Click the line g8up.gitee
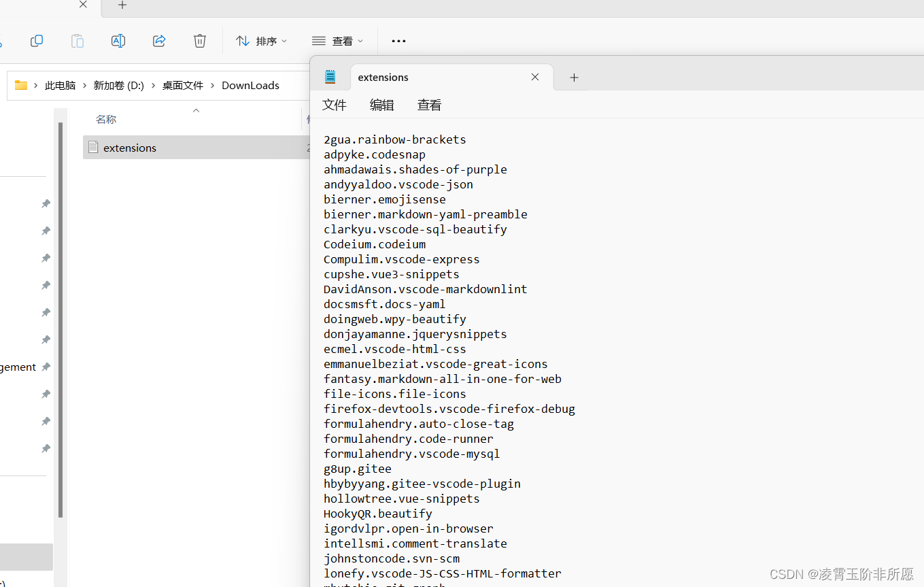 358,469
